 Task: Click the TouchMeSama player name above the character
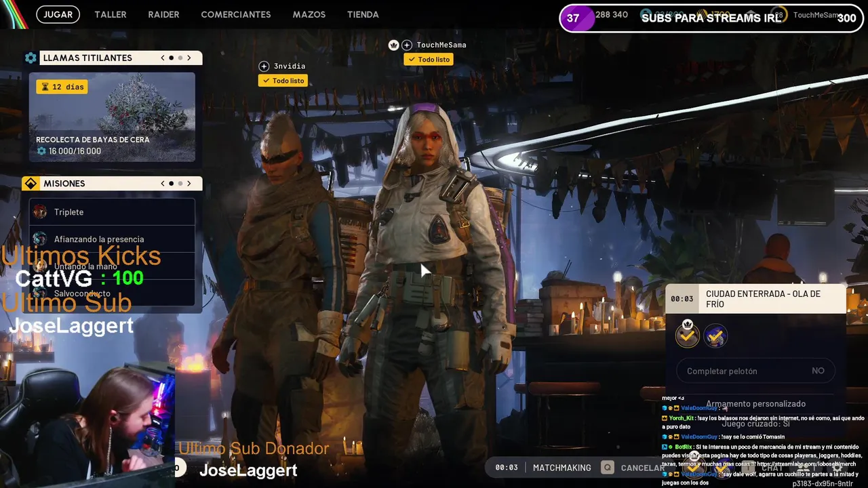pyautogui.click(x=441, y=45)
